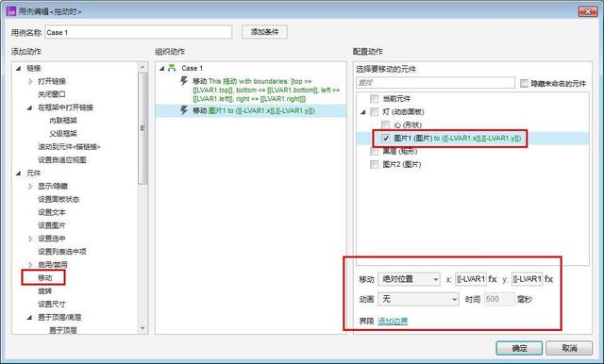Screen dimensions: 604x364
Task: Select 关闭窗口 action
Action: (x=52, y=94)
